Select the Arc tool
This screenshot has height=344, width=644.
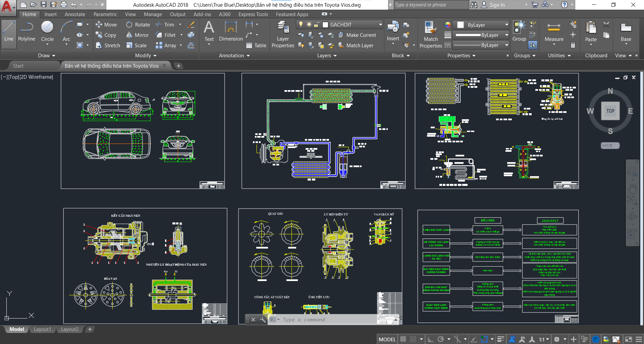(x=66, y=31)
